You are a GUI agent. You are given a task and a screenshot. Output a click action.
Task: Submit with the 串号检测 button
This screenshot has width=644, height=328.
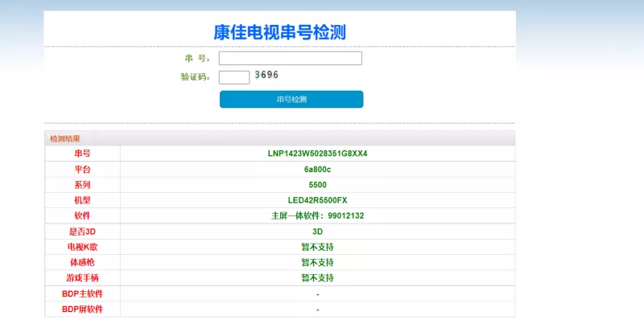coord(291,99)
